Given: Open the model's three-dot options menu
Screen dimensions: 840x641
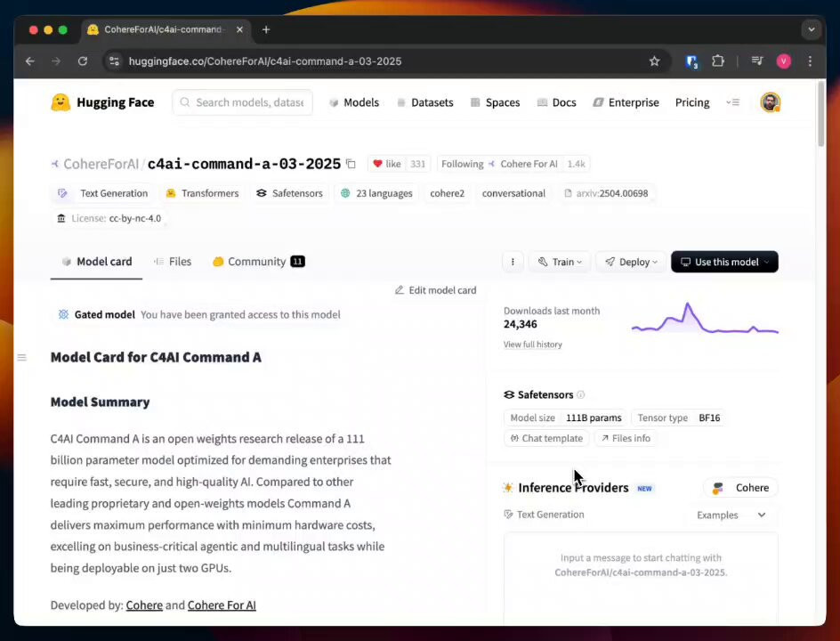Looking at the screenshot, I should pyautogui.click(x=513, y=262).
